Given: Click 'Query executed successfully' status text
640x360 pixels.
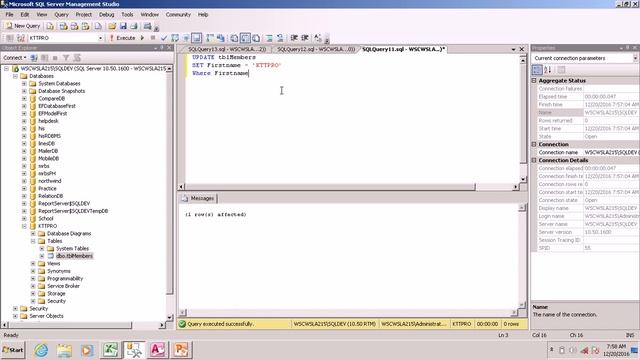Looking at the screenshot, I should pos(220,324).
